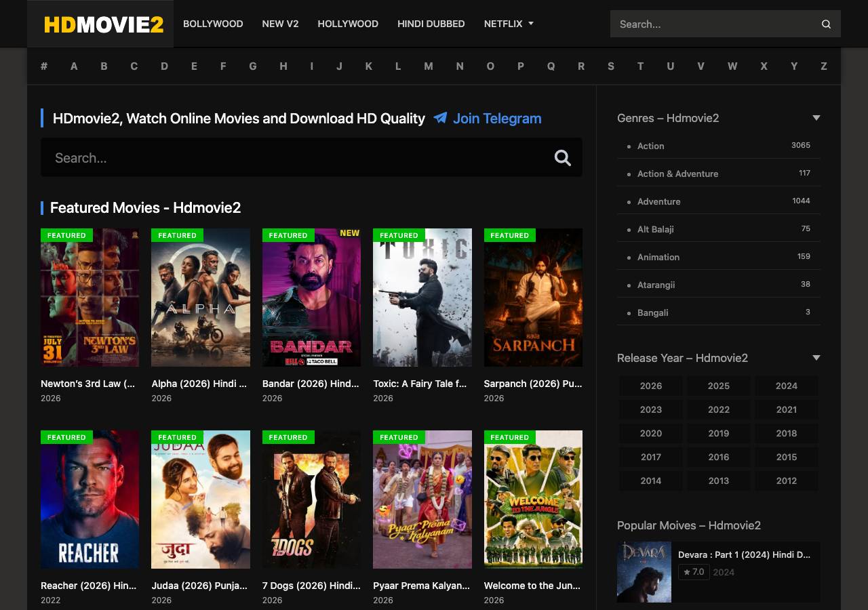Click the Devara : Part 1 title link

tap(745, 554)
